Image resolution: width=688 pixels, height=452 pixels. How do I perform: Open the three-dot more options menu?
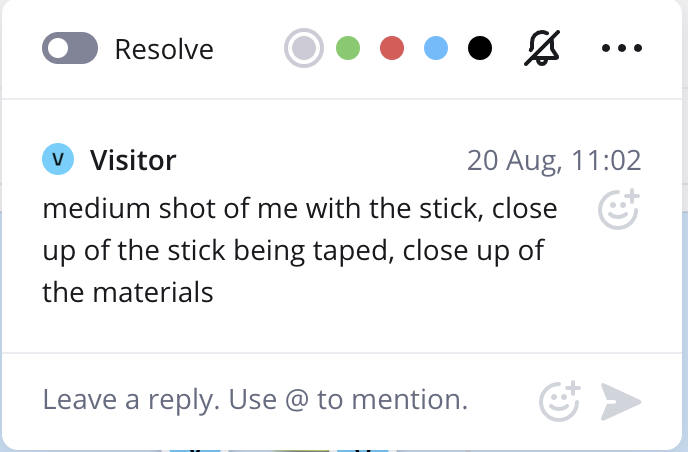pos(621,48)
